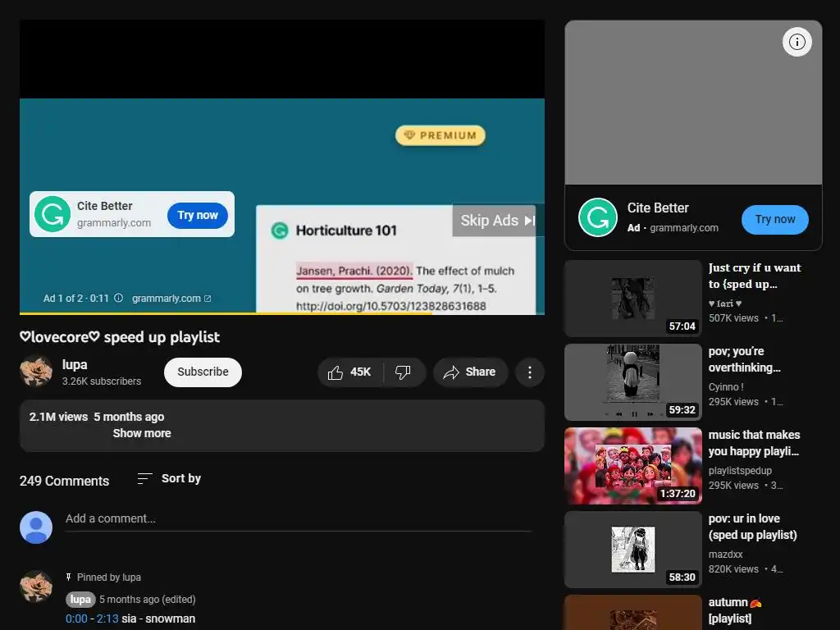The height and width of the screenshot is (630, 840).
Task: Click the PREMIUM badge in the video ad
Action: pos(441,135)
